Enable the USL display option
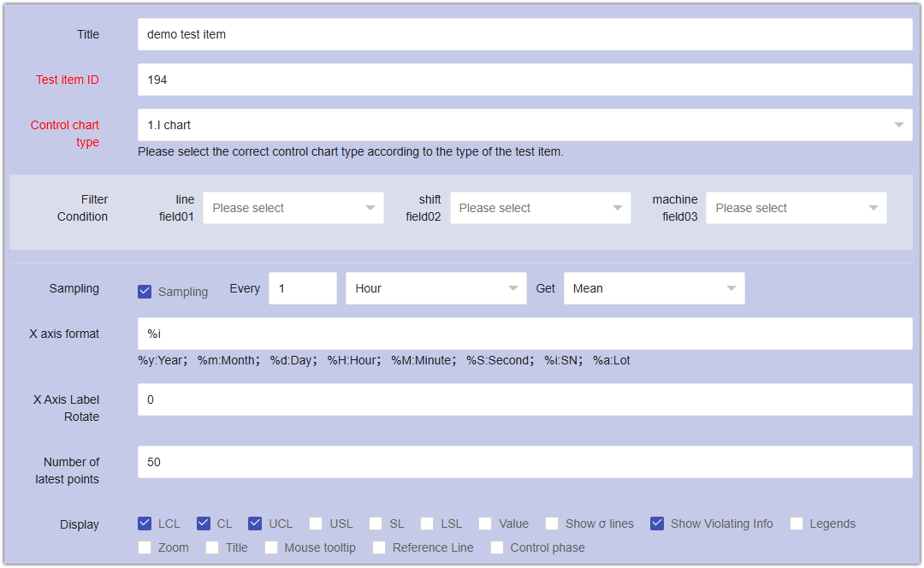The image size is (924, 568). point(315,523)
